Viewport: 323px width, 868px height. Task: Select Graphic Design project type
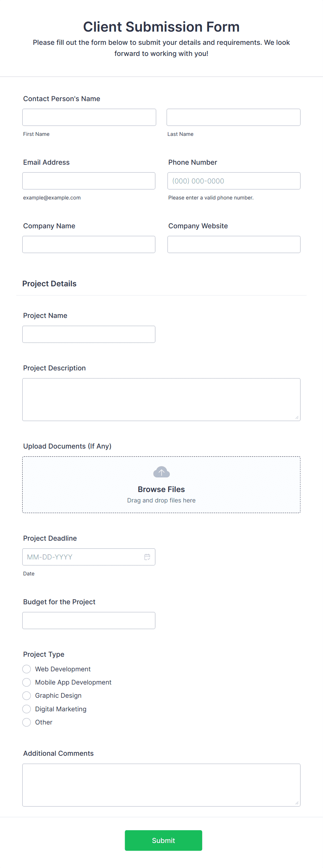pos(26,695)
